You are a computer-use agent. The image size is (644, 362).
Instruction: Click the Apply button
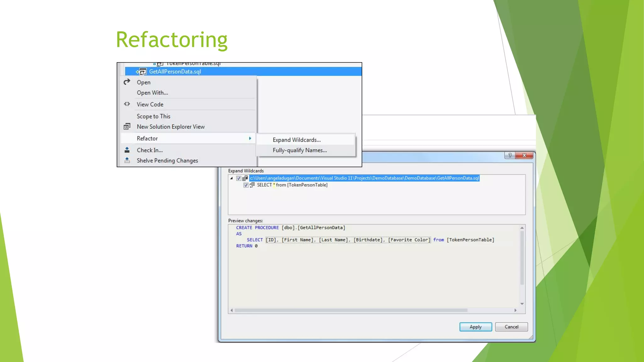tap(475, 327)
